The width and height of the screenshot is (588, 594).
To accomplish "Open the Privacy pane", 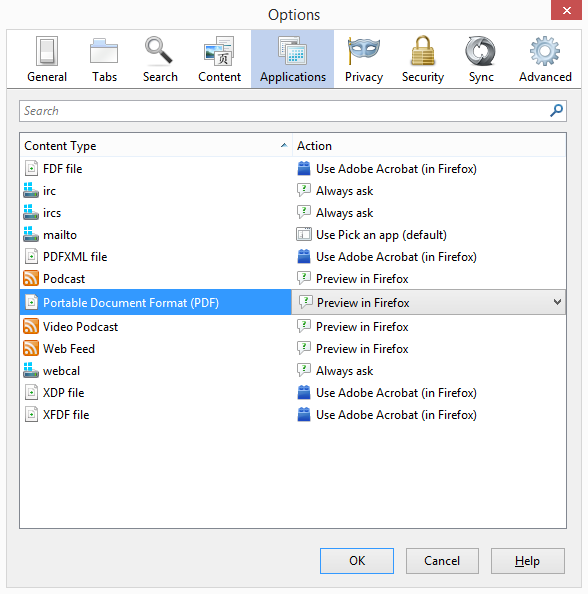I will (x=364, y=59).
